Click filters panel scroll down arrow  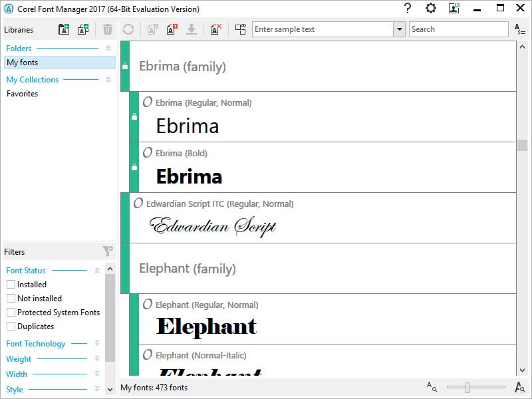pyautogui.click(x=110, y=389)
